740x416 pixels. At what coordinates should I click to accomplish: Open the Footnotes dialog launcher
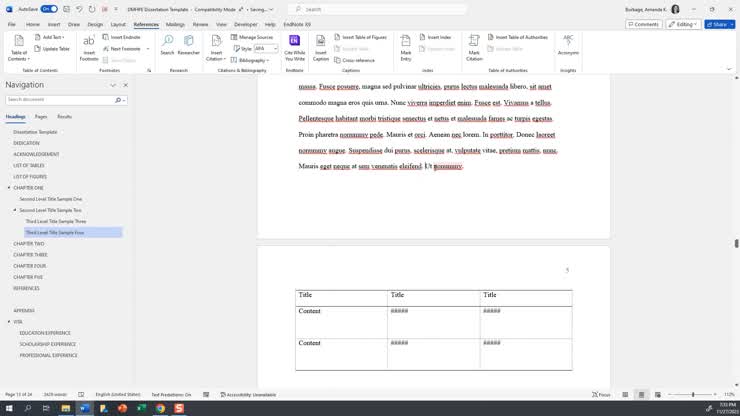tap(149, 70)
